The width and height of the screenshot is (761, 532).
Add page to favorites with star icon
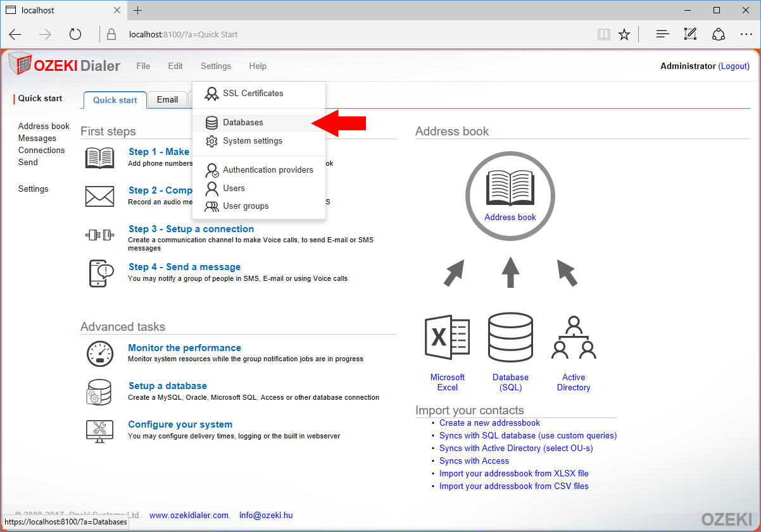click(624, 34)
